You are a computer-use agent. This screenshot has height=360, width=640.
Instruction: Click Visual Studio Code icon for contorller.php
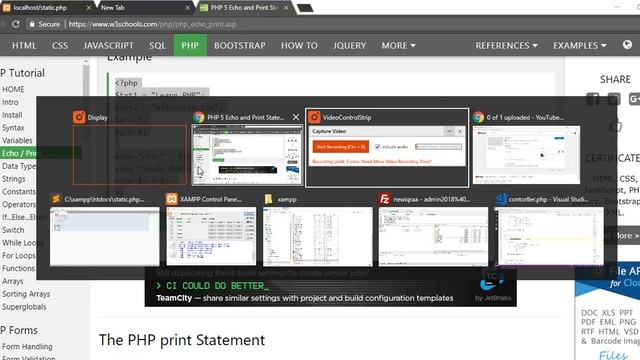click(x=500, y=199)
